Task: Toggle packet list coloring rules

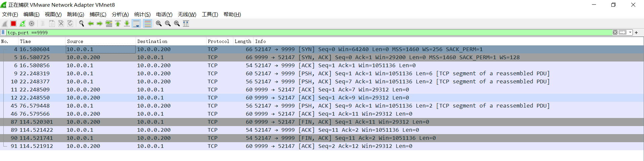Action: pyautogui.click(x=147, y=24)
